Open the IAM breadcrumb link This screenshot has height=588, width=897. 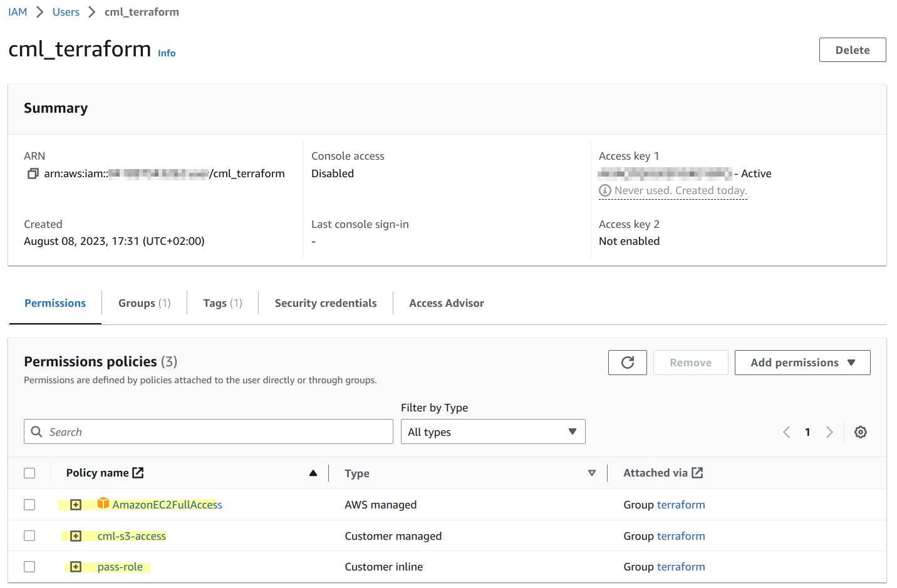click(18, 12)
